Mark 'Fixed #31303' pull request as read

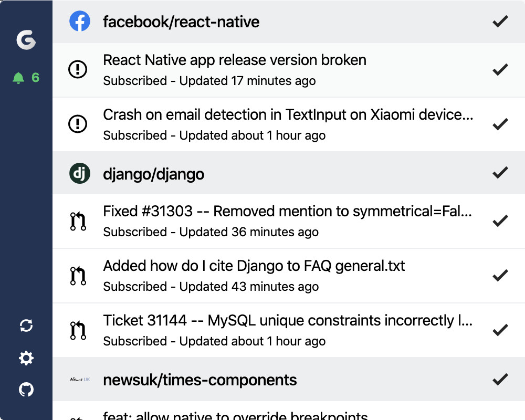point(500,220)
